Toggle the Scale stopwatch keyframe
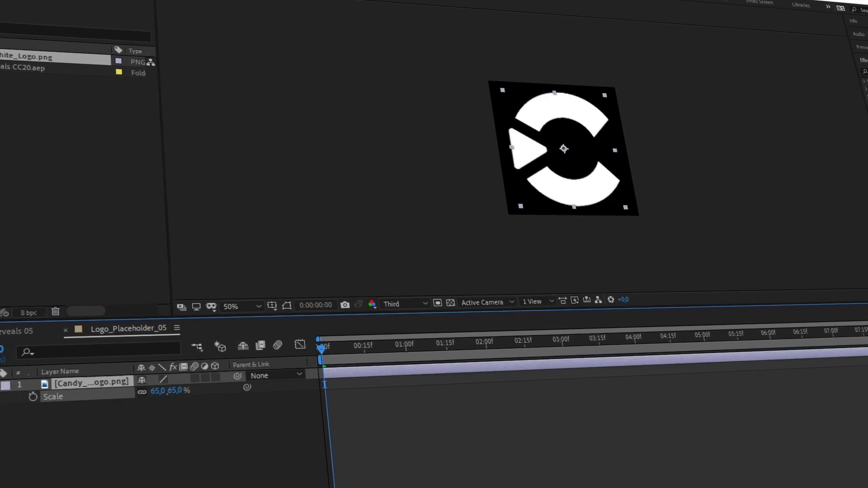This screenshot has width=868, height=488. click(x=33, y=397)
